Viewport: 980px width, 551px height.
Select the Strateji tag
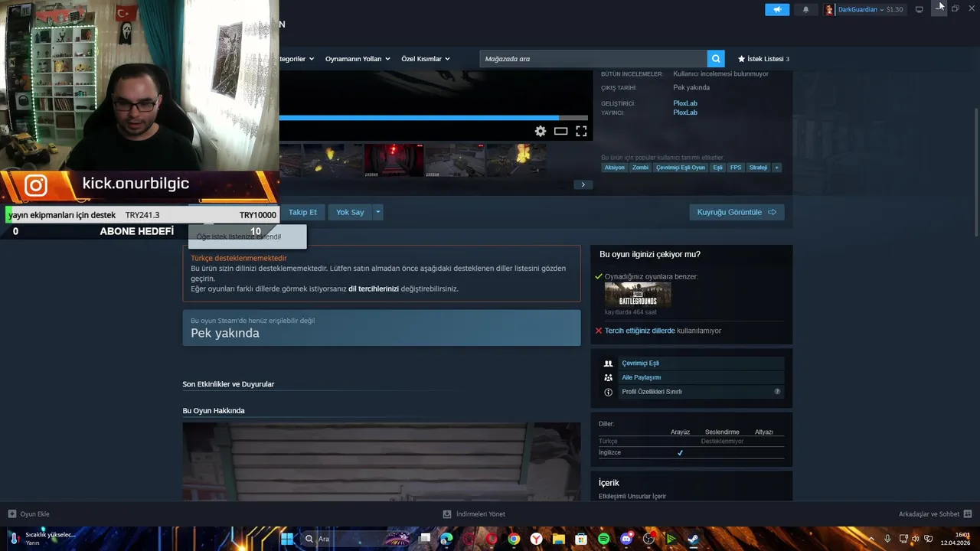tap(758, 168)
